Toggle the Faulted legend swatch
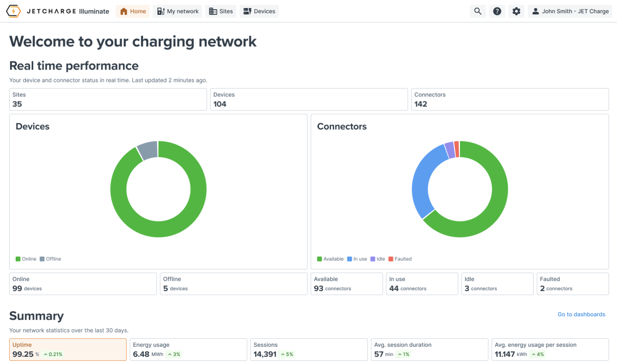The width and height of the screenshot is (617, 364). [391, 259]
